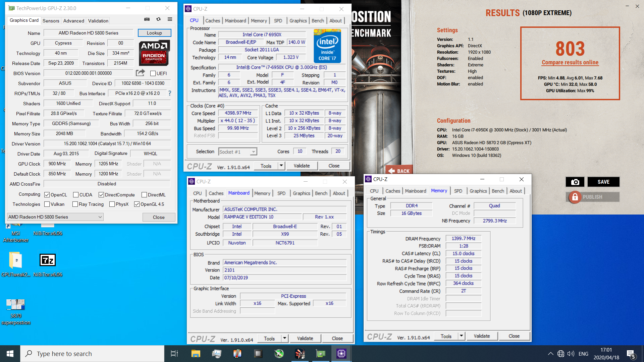Toggle the DirectCompute checkbox
The width and height of the screenshot is (644, 362).
coord(101,195)
